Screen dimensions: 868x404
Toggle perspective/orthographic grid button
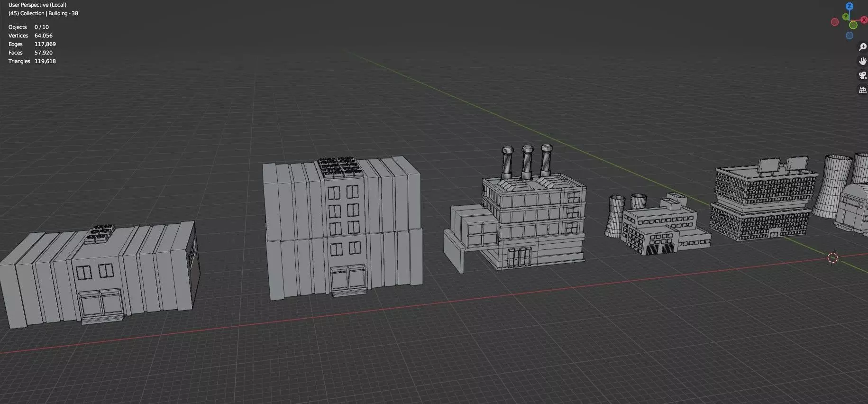(x=863, y=90)
